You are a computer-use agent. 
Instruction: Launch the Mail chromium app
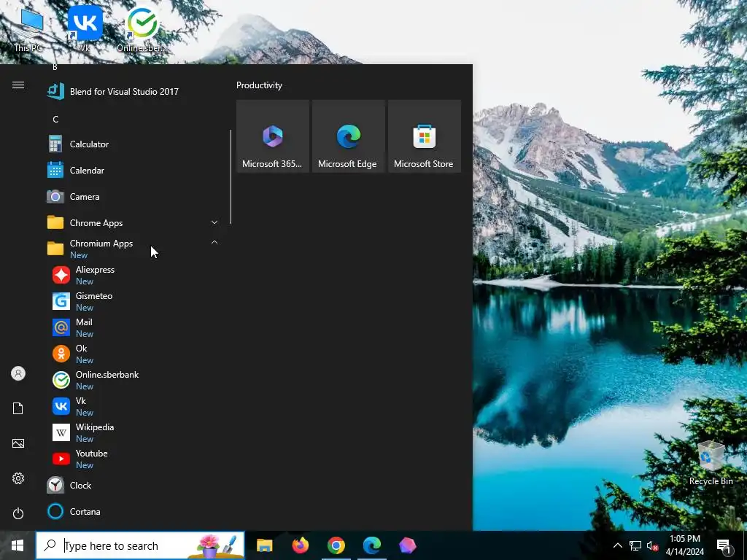133,327
